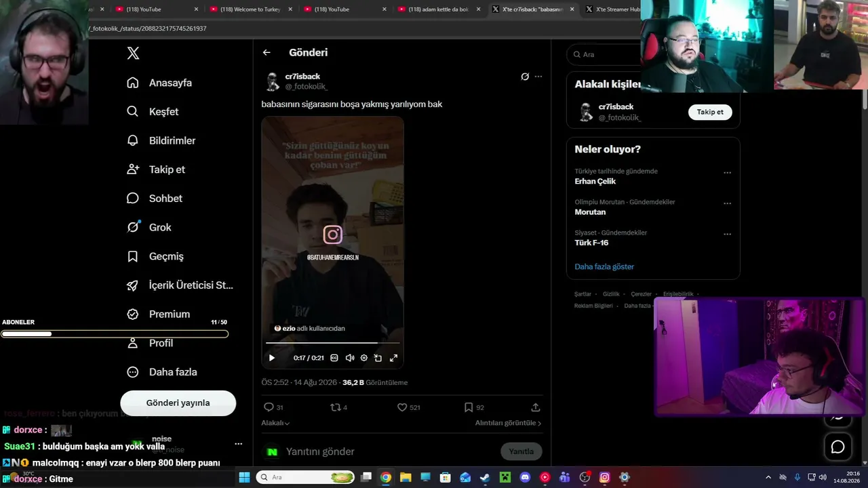This screenshot has height=488, width=868.
Task: Click the cr7isback author name on post
Action: tap(302, 77)
